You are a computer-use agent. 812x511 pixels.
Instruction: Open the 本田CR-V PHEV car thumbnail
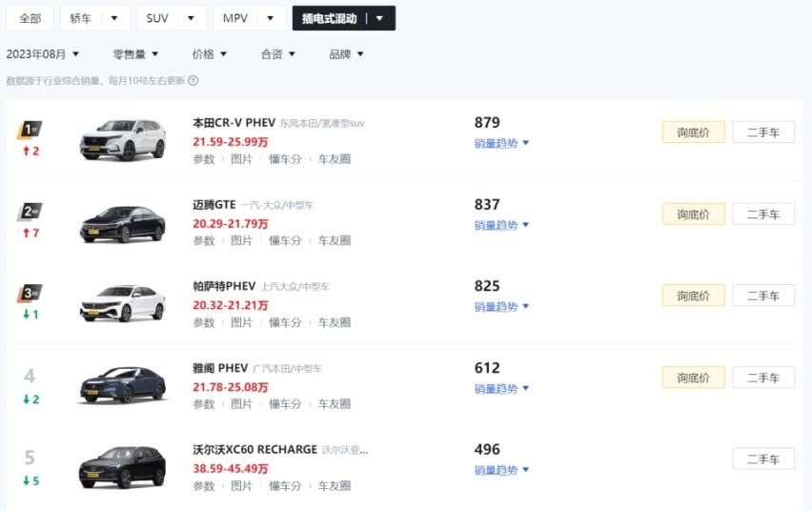pyautogui.click(x=123, y=139)
